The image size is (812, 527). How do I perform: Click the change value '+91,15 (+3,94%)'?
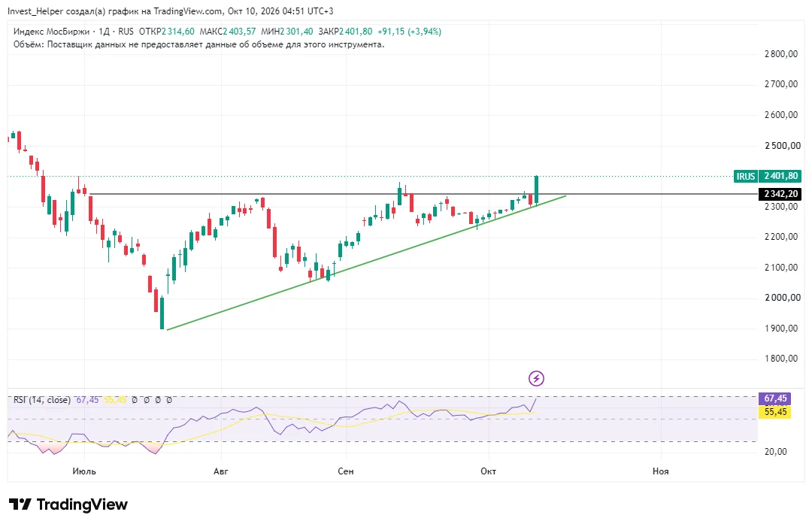pos(409,32)
